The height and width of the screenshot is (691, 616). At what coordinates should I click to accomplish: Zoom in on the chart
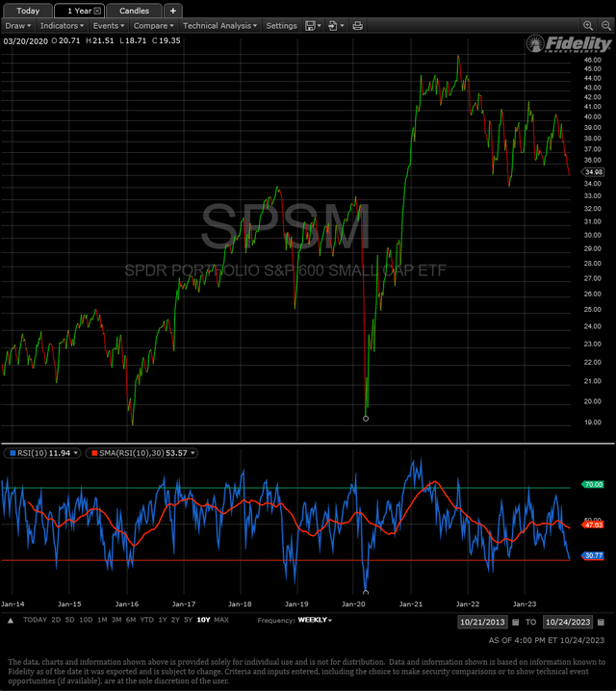pyautogui.click(x=587, y=26)
